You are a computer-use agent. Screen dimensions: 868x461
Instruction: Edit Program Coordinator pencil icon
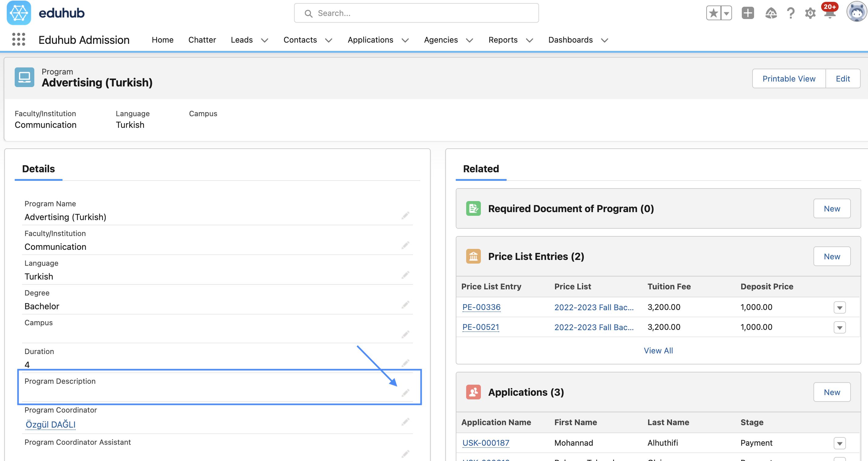405,422
